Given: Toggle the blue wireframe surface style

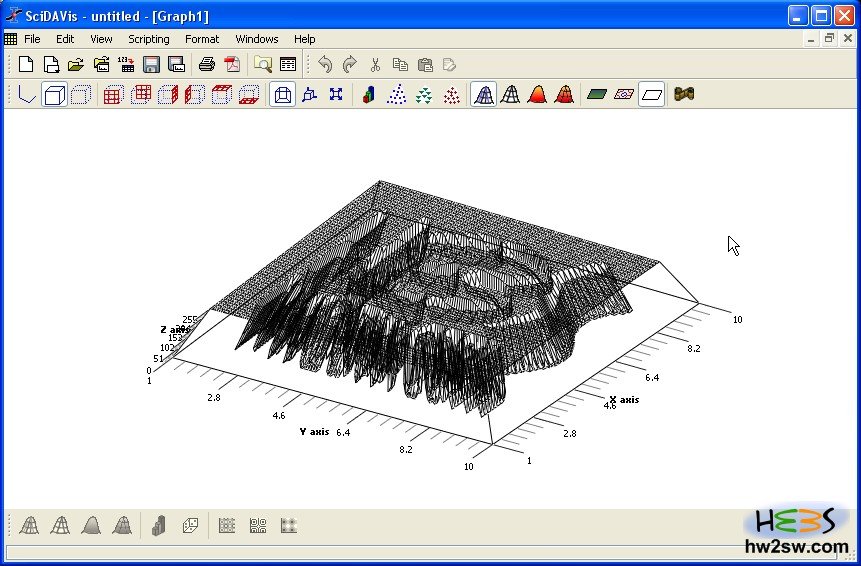Looking at the screenshot, I should (x=483, y=95).
